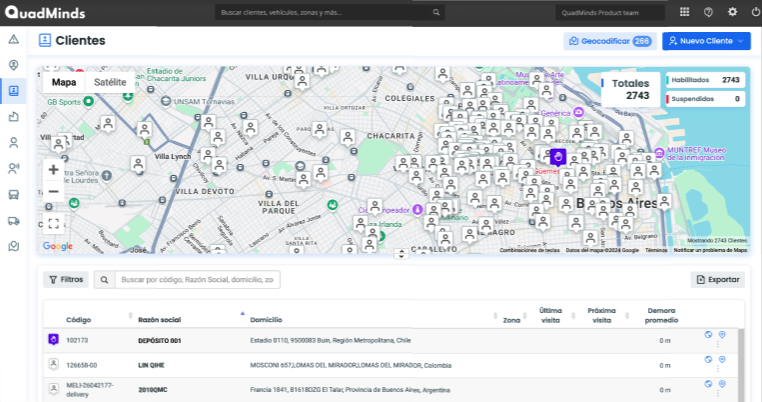Click the Nuevo Cliente button

(x=706, y=41)
